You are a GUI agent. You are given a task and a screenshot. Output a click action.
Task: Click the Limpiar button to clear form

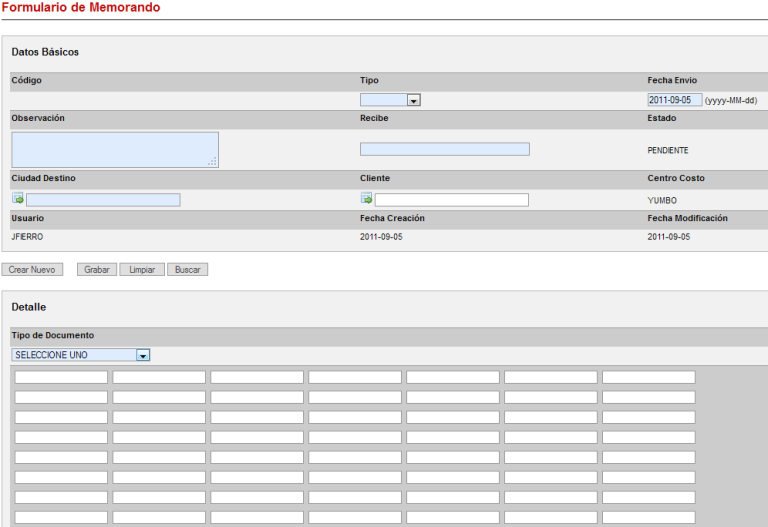point(142,270)
